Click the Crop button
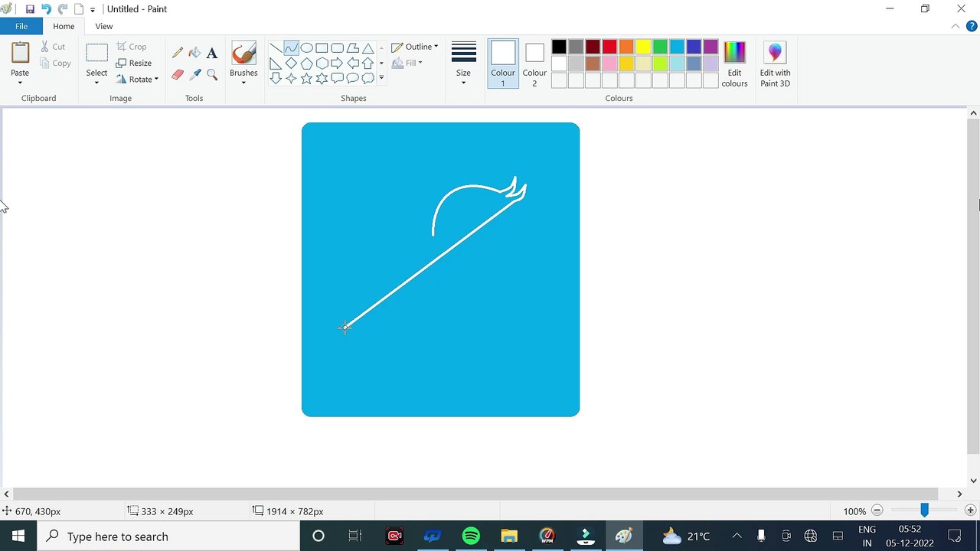Screen dimensions: 980x551 (x=131, y=47)
